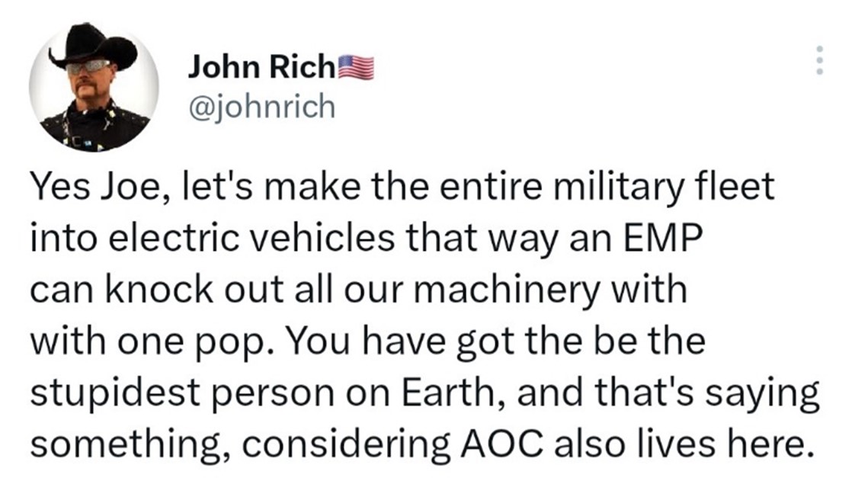Click John Rich's cowboy hat profile picture

[94, 88]
